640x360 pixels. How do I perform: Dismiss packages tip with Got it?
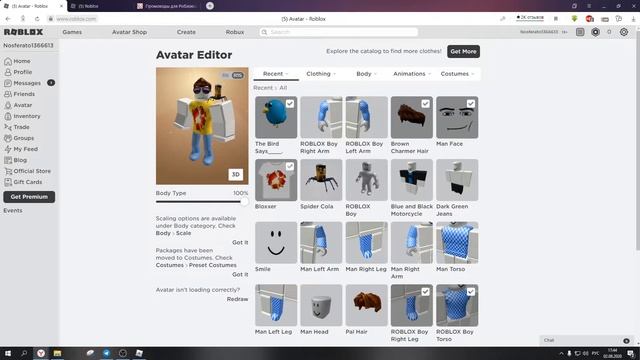[240, 275]
